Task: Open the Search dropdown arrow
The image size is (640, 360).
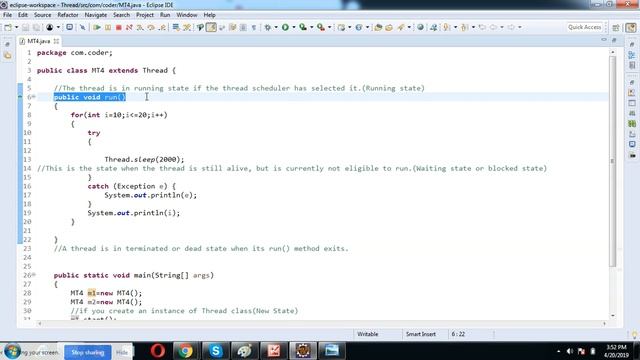Action: 409,27
